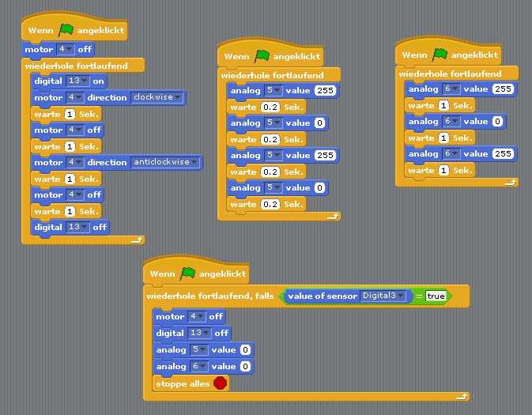Click the loop arrow of the analog 5 script
The width and height of the screenshot is (532, 415).
(x=333, y=216)
